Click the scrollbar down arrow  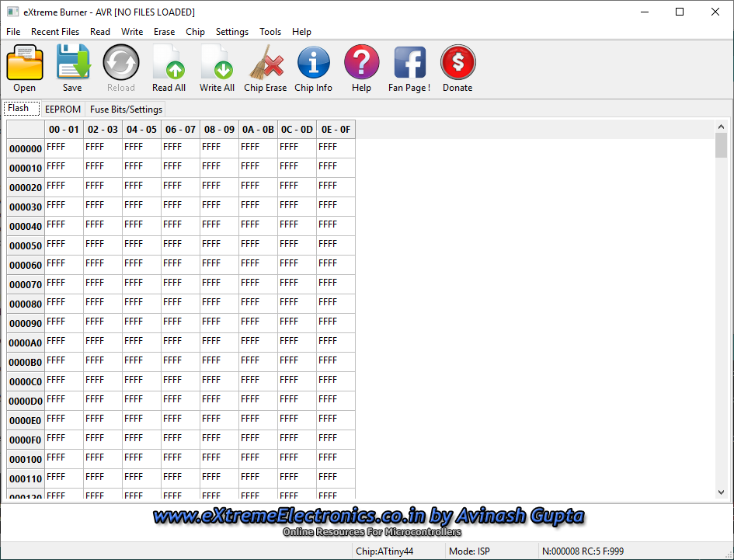click(x=721, y=492)
